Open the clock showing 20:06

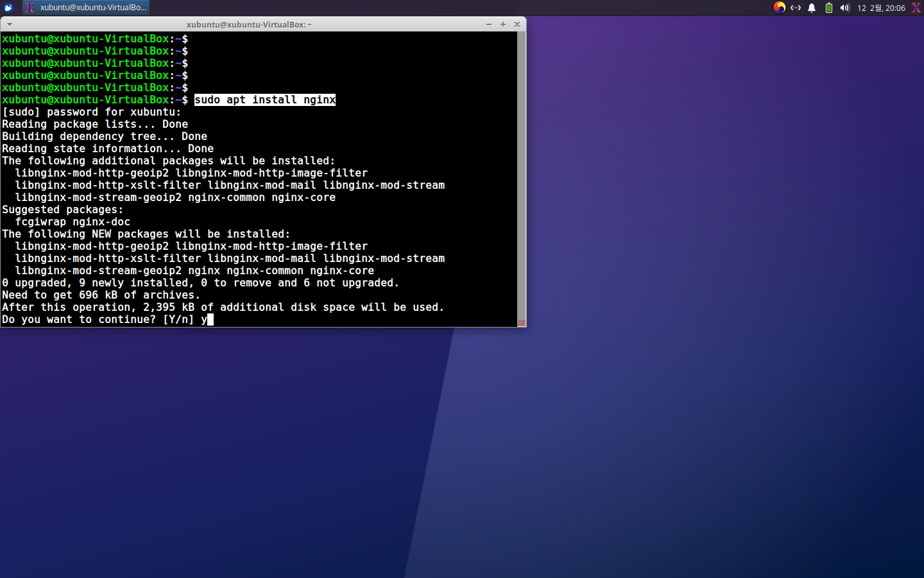881,8
